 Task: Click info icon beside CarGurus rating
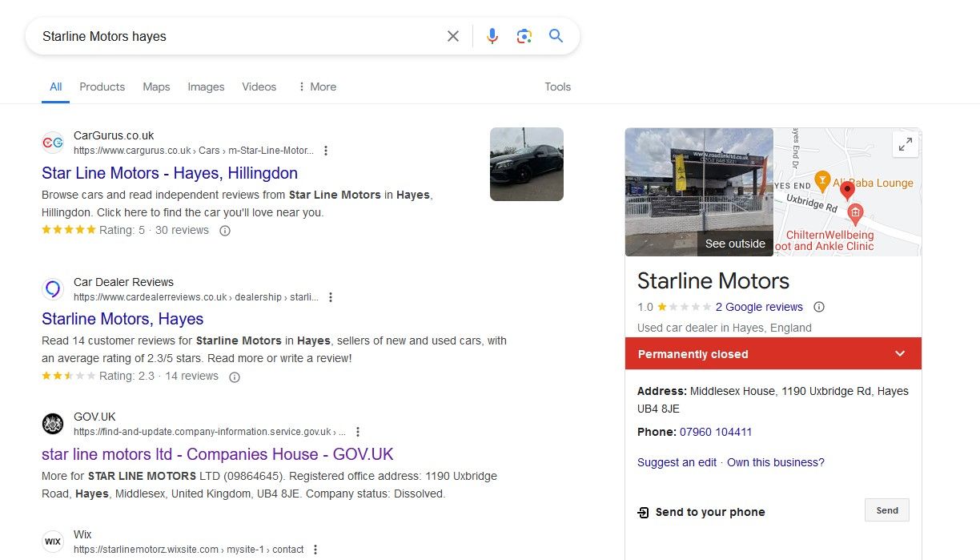(225, 231)
